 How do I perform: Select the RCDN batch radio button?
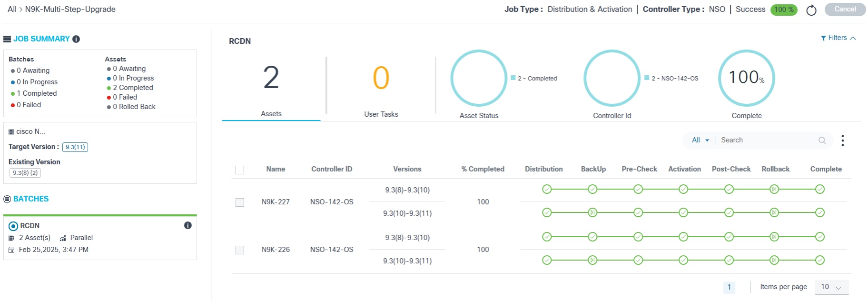click(x=13, y=226)
